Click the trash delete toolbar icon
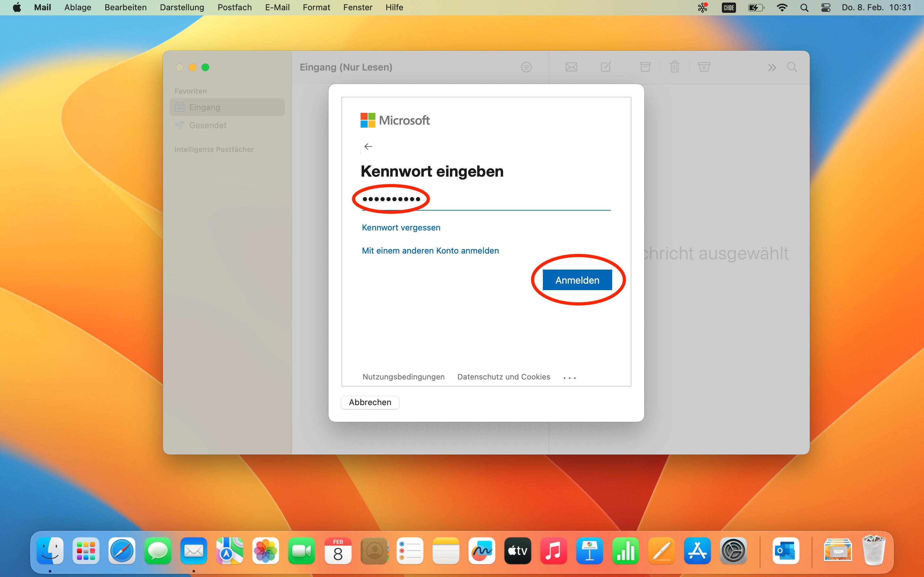 [674, 67]
